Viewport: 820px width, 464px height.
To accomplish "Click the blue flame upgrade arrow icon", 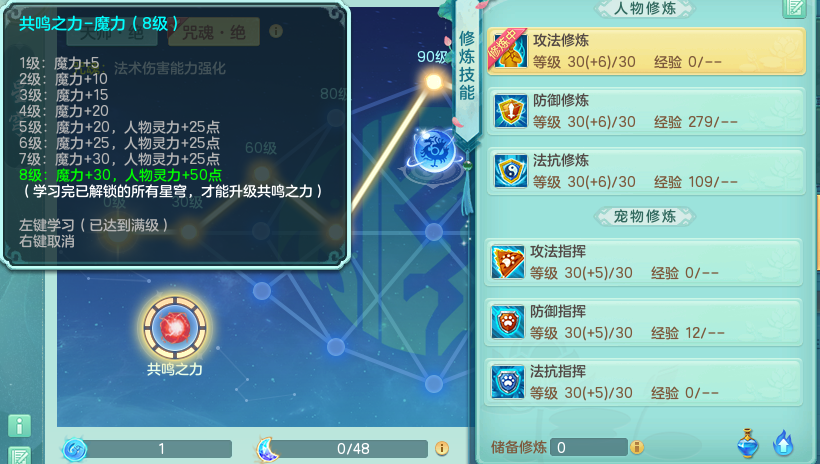I will [783, 443].
